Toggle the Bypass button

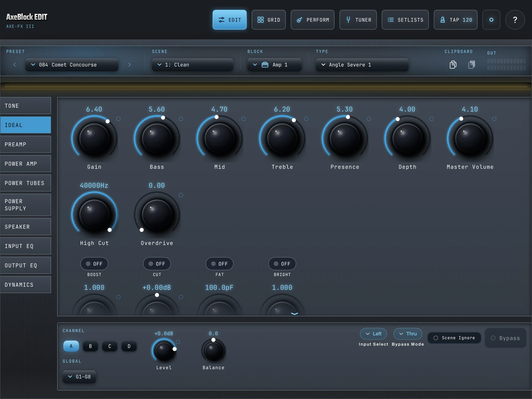(505, 338)
